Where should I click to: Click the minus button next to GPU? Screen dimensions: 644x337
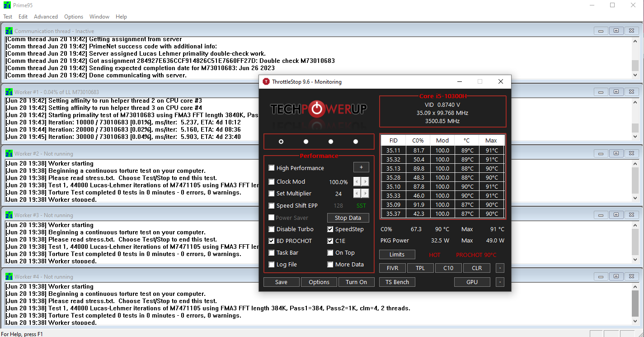(500, 282)
